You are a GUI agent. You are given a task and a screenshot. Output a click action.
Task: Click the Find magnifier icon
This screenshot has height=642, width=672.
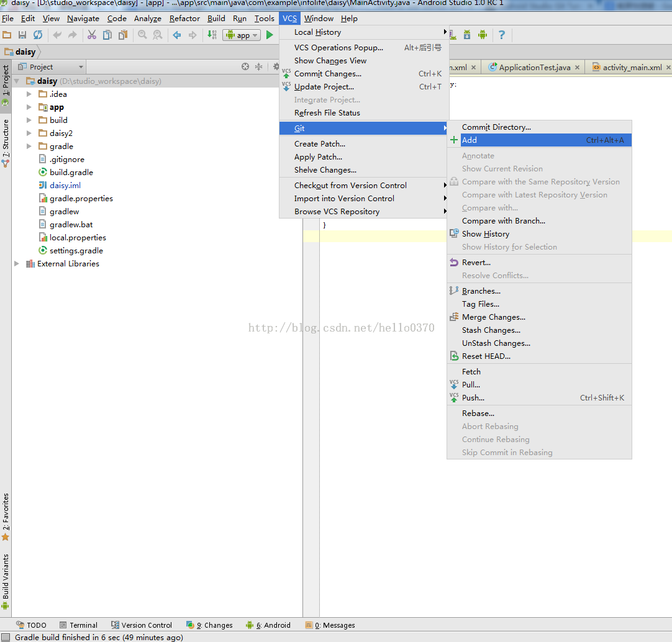coord(142,35)
